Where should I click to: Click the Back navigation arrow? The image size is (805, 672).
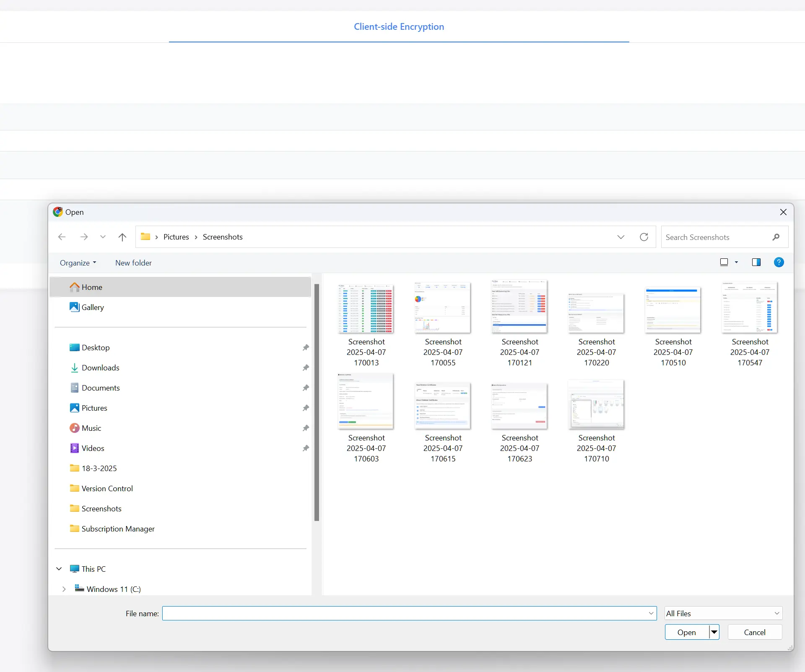62,237
